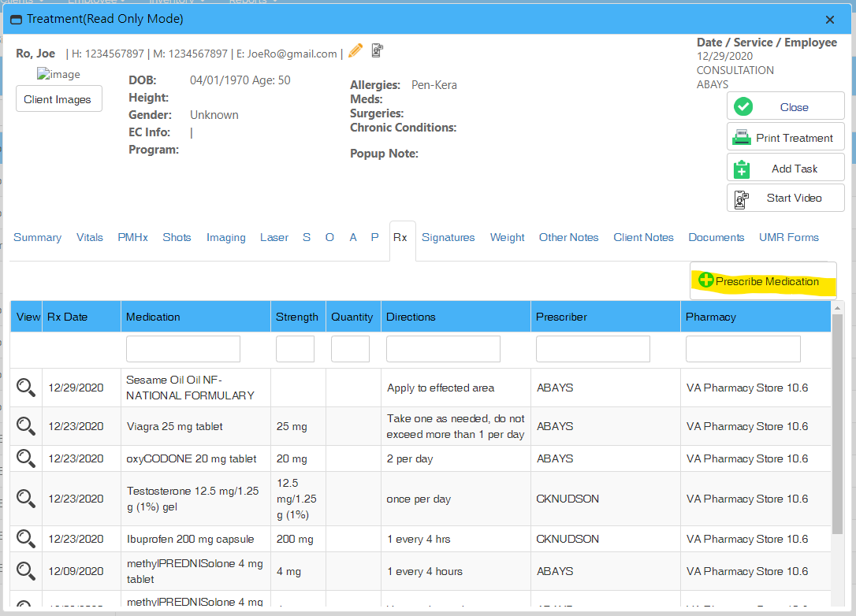
Task: Open the P tab
Action: [x=374, y=237]
